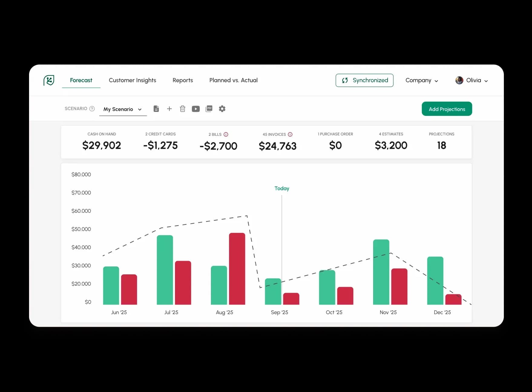The height and width of the screenshot is (392, 532).
Task: Export the forecast as PDF icon
Action: click(x=209, y=109)
